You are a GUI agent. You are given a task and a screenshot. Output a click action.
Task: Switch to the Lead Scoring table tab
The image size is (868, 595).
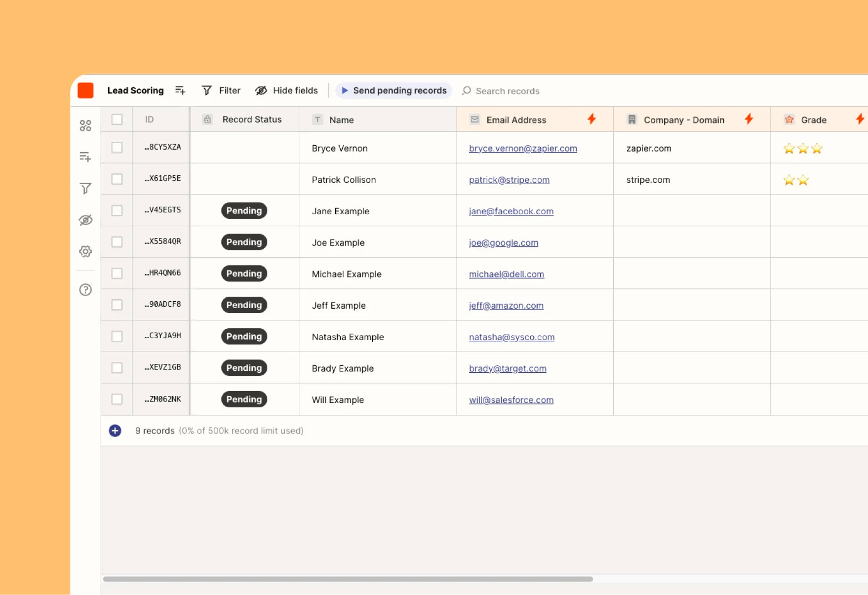click(x=135, y=90)
